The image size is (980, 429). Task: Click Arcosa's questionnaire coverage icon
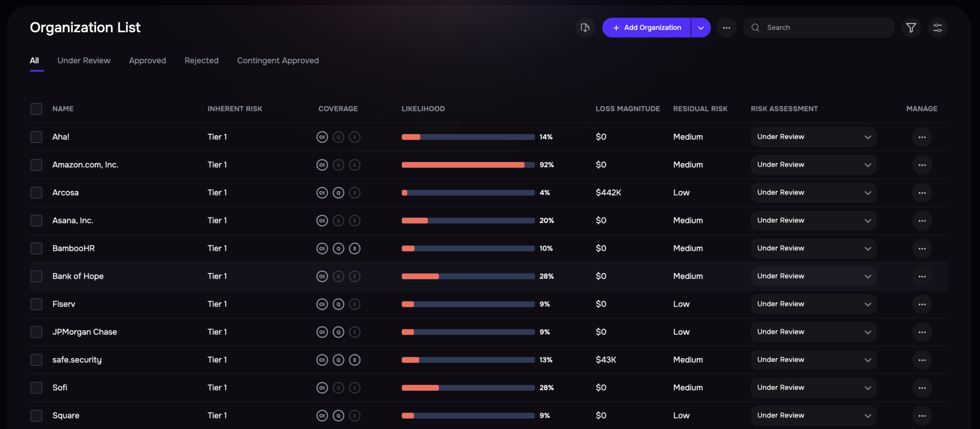(338, 193)
